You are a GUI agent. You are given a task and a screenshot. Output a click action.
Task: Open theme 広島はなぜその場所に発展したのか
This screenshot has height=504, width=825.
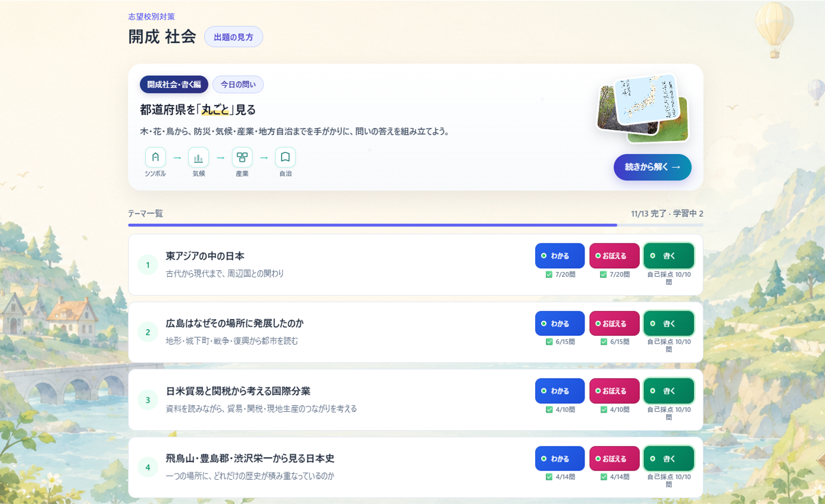pos(235,324)
